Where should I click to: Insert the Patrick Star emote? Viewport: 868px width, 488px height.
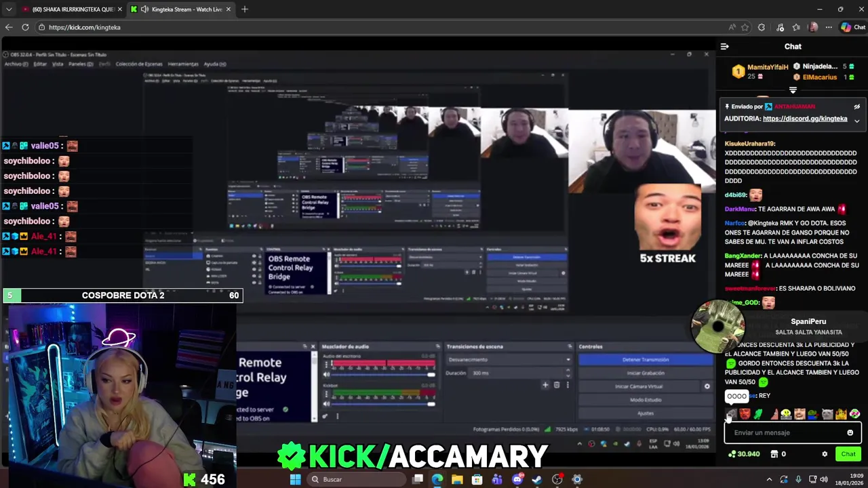(774, 414)
